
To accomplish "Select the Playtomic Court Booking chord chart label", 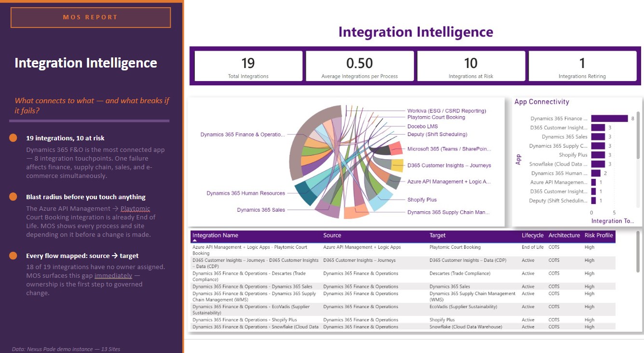I will pos(436,117).
